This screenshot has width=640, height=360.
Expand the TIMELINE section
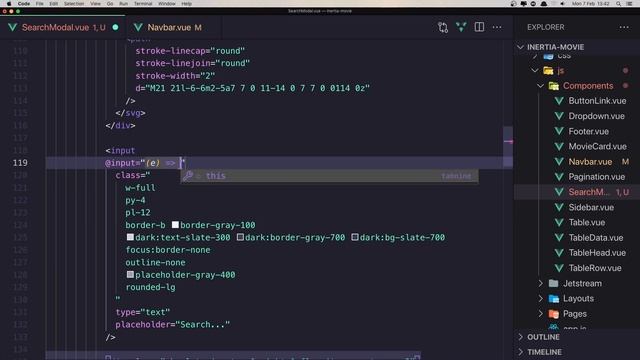pos(544,352)
